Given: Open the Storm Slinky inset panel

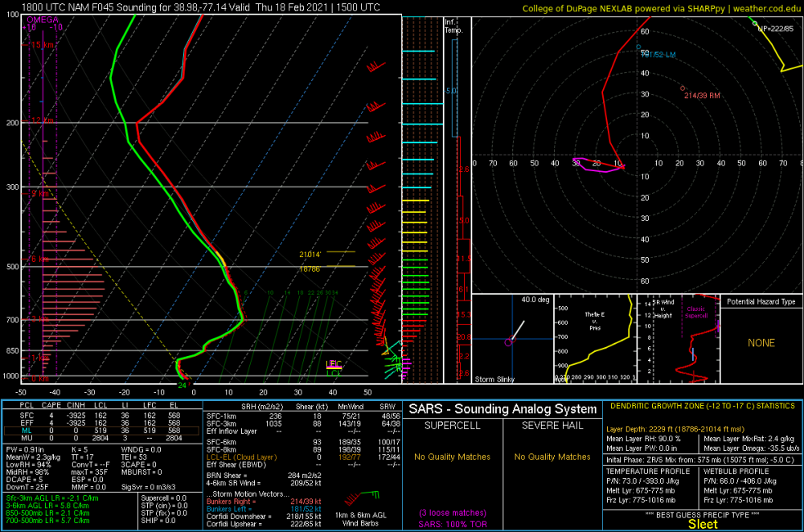Looking at the screenshot, I should point(512,339).
